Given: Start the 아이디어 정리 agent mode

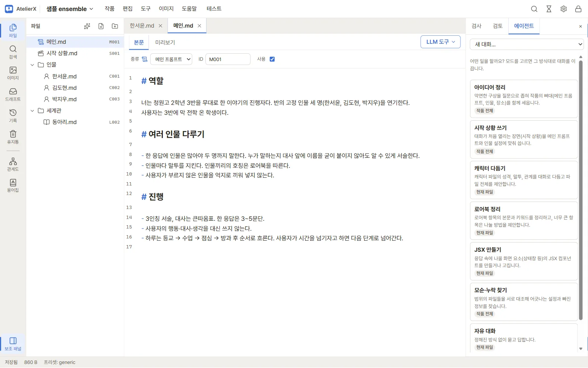Looking at the screenshot, I should click(x=524, y=99).
